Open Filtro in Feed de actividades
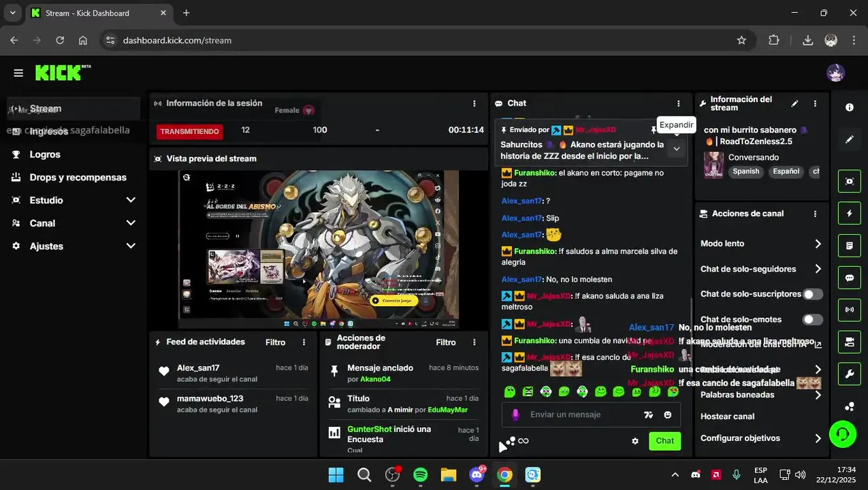Screen dimensions: 868x490 coord(275,342)
